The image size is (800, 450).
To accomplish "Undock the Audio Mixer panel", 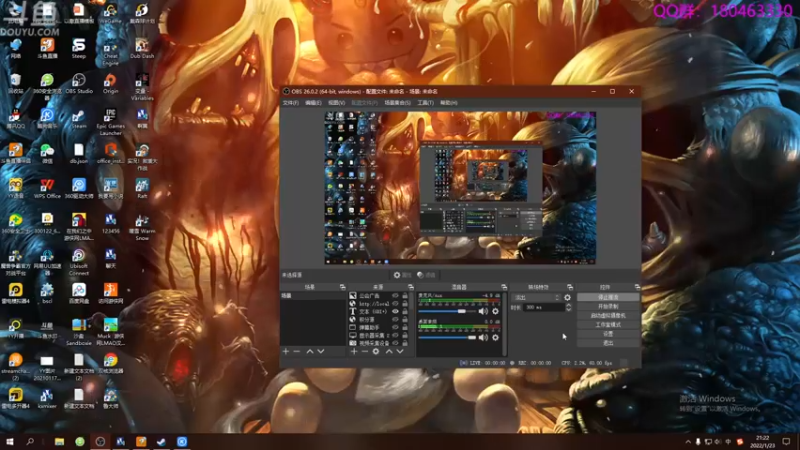I will [x=504, y=287].
